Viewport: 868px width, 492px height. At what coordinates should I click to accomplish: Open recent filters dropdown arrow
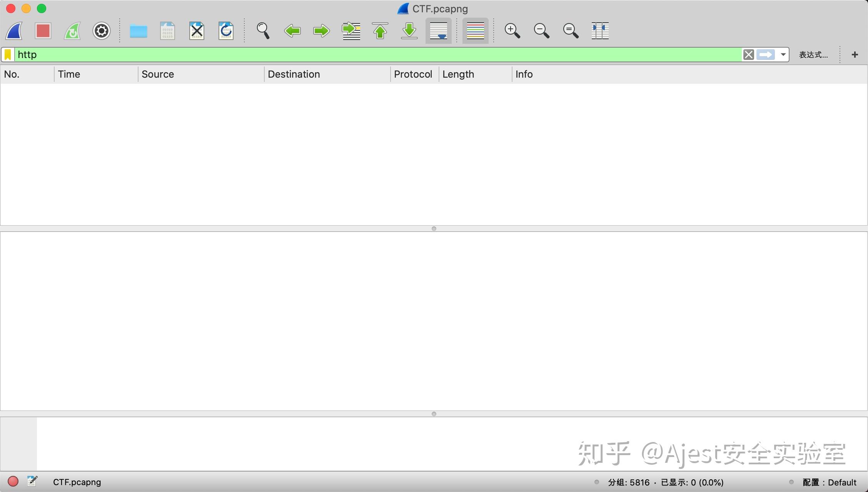click(x=783, y=55)
